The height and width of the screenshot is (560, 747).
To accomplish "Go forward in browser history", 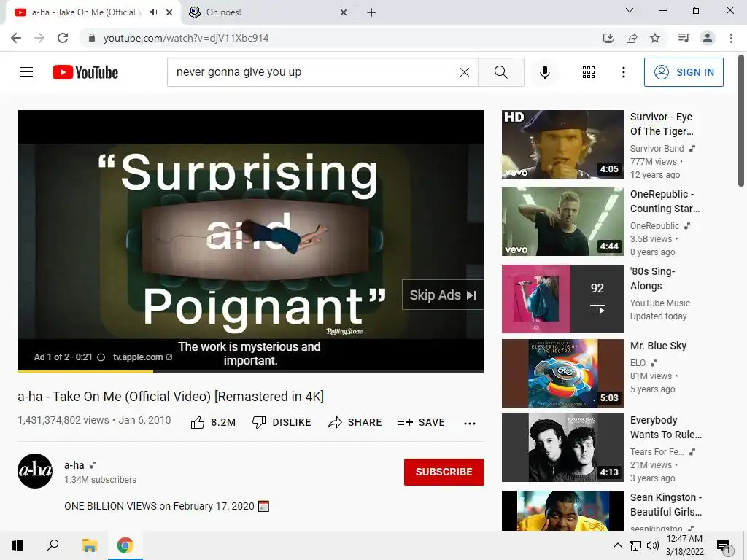I will tap(39, 38).
